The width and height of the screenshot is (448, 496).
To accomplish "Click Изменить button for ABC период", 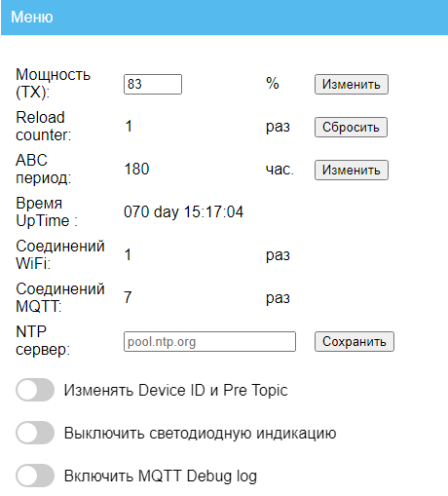I will coord(352,171).
